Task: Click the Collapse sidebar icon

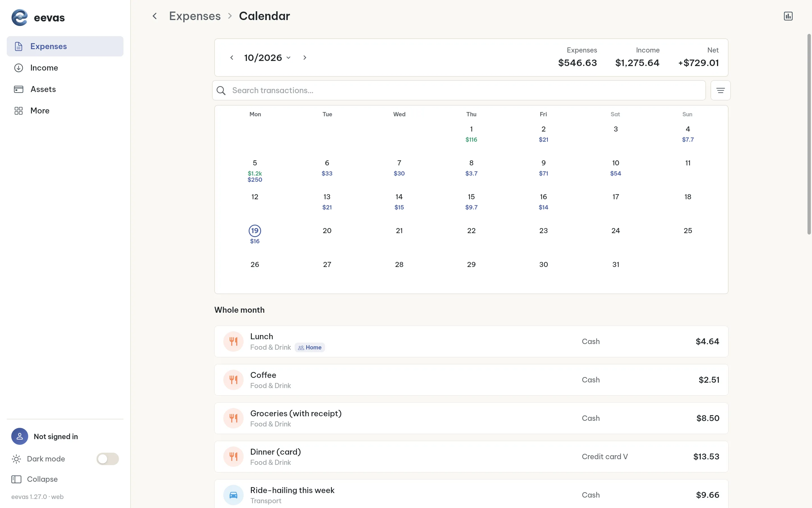Action: [x=16, y=479]
